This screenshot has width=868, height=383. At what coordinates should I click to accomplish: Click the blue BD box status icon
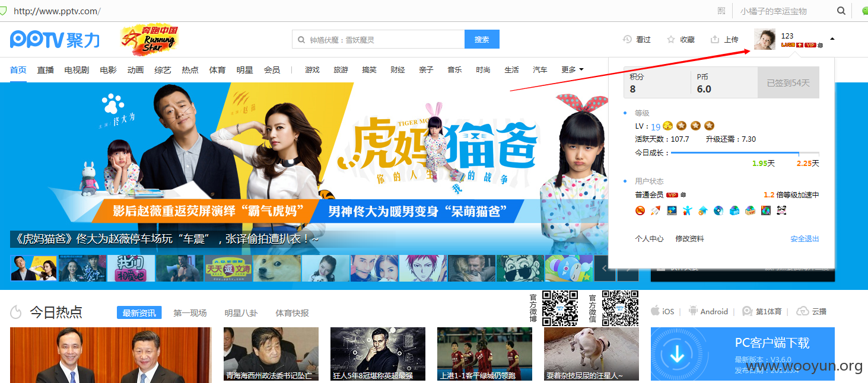click(x=735, y=210)
